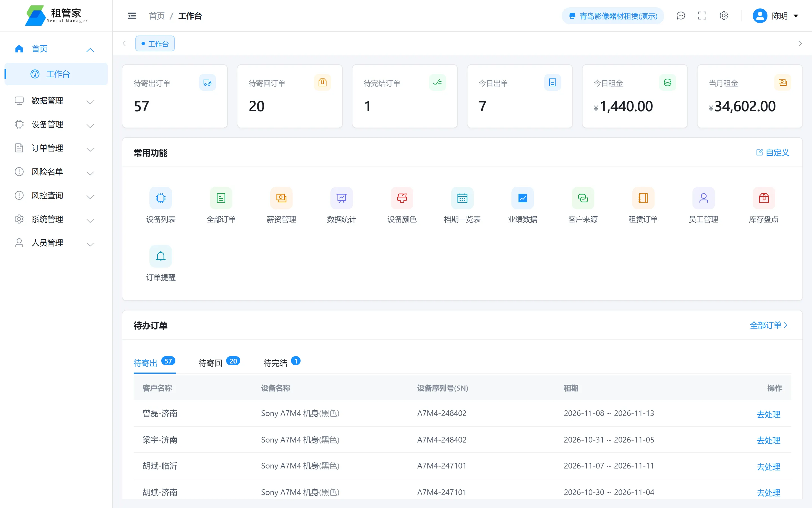Image resolution: width=812 pixels, height=508 pixels.
Task: Toggle fullscreen mode icon
Action: (x=702, y=16)
